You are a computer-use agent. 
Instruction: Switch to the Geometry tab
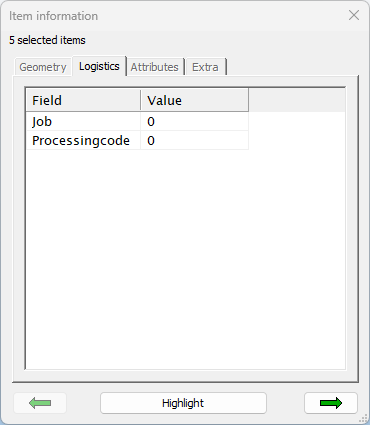[x=43, y=67]
